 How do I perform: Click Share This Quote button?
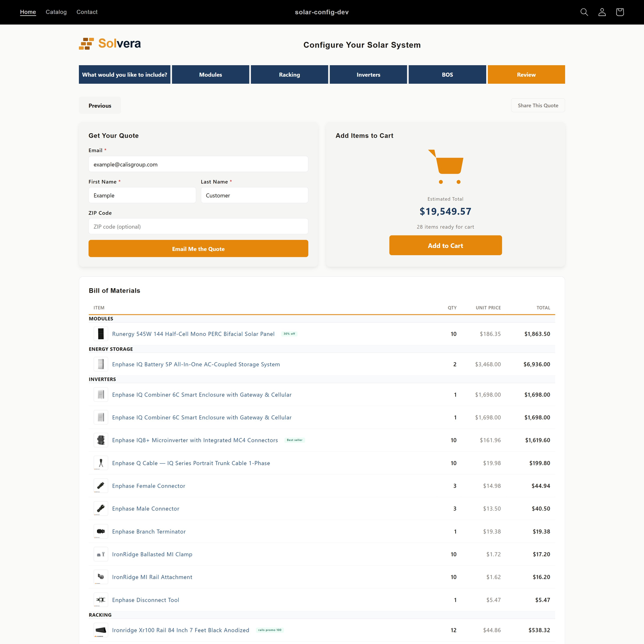tap(538, 105)
